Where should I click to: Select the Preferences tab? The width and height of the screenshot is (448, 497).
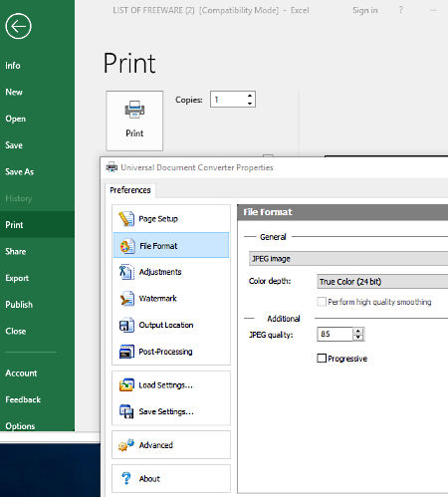130,190
